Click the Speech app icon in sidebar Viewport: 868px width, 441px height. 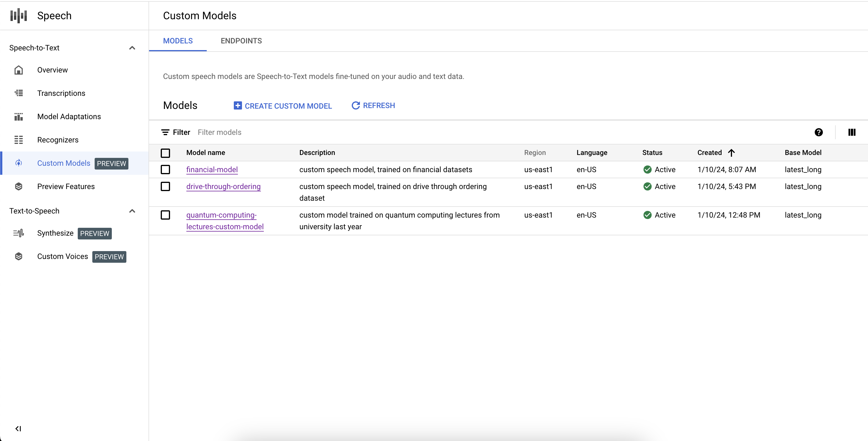point(20,15)
